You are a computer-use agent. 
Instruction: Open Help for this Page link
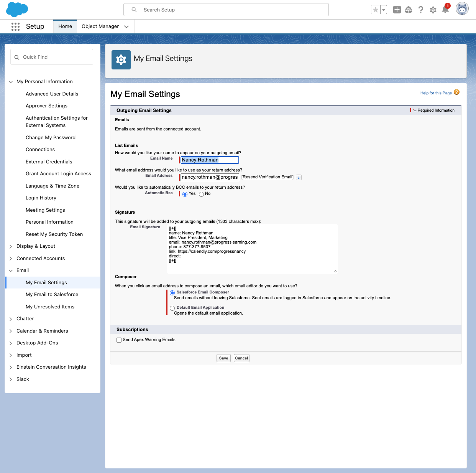[436, 93]
